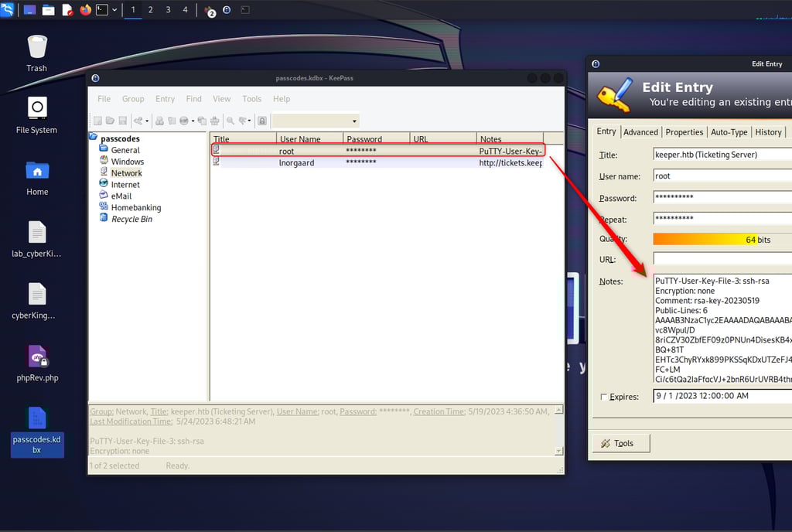
Task: Click the Tools button in Edit Entry
Action: (621, 443)
